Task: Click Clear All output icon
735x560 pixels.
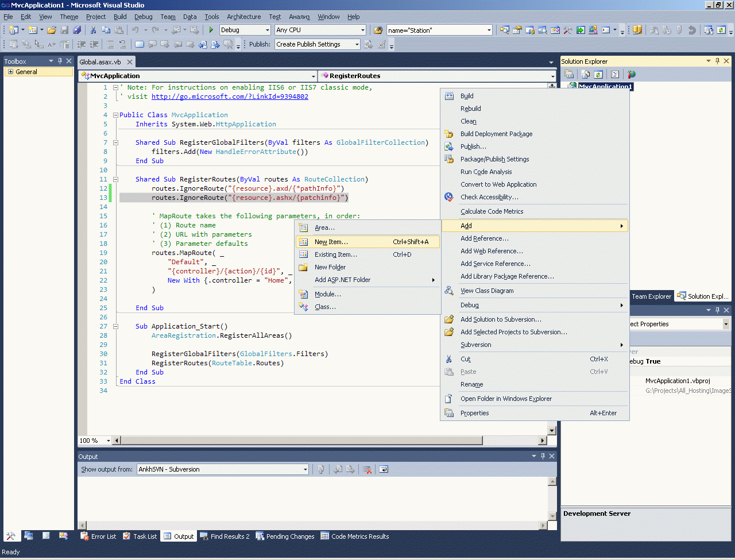Action: [367, 469]
